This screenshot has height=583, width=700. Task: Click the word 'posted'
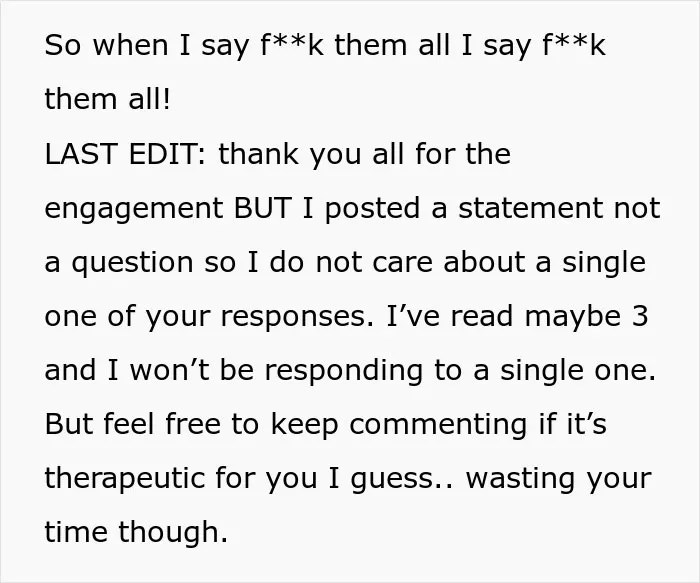point(372,210)
